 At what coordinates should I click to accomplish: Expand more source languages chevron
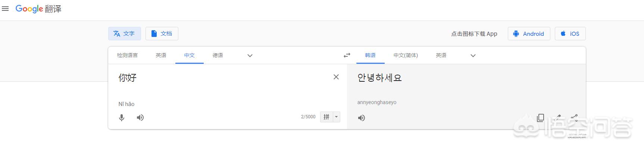(250, 56)
